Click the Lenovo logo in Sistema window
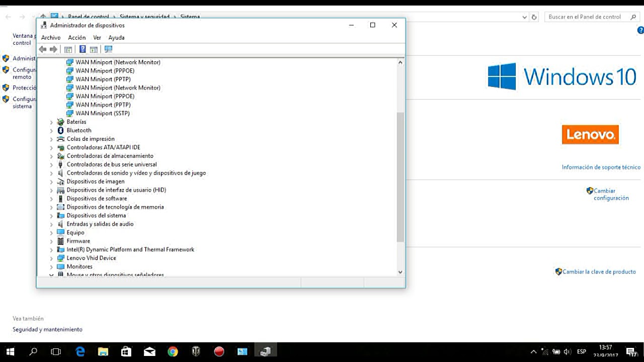 click(x=590, y=135)
